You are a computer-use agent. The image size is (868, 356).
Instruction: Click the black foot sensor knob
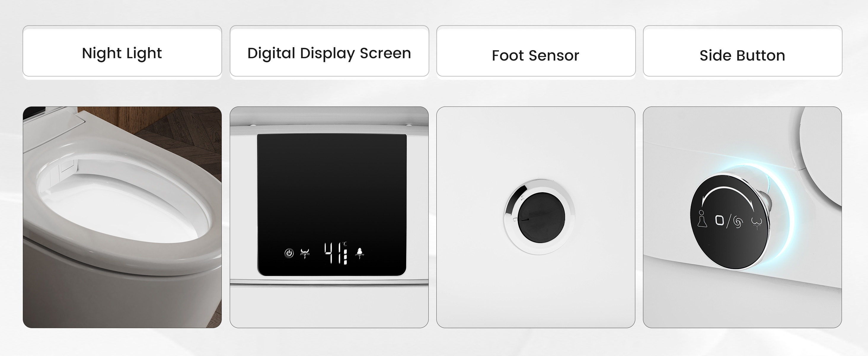coord(541,217)
